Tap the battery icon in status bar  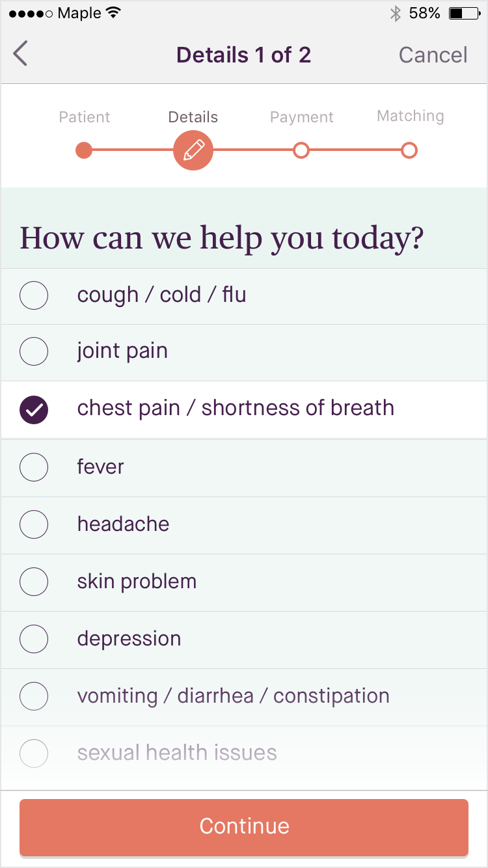tap(464, 13)
